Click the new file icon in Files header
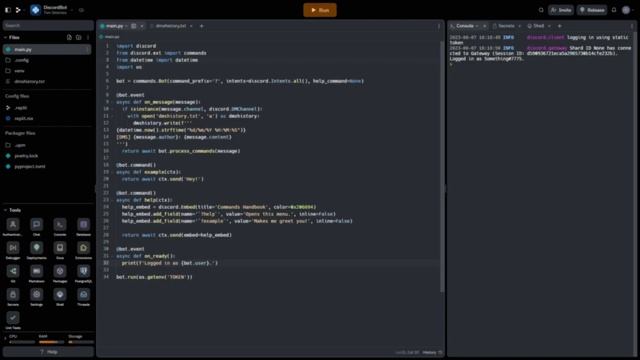 click(x=69, y=37)
